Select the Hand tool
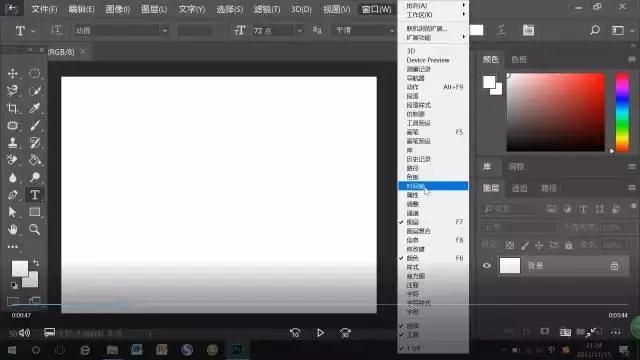The width and height of the screenshot is (640, 360). tap(13, 229)
